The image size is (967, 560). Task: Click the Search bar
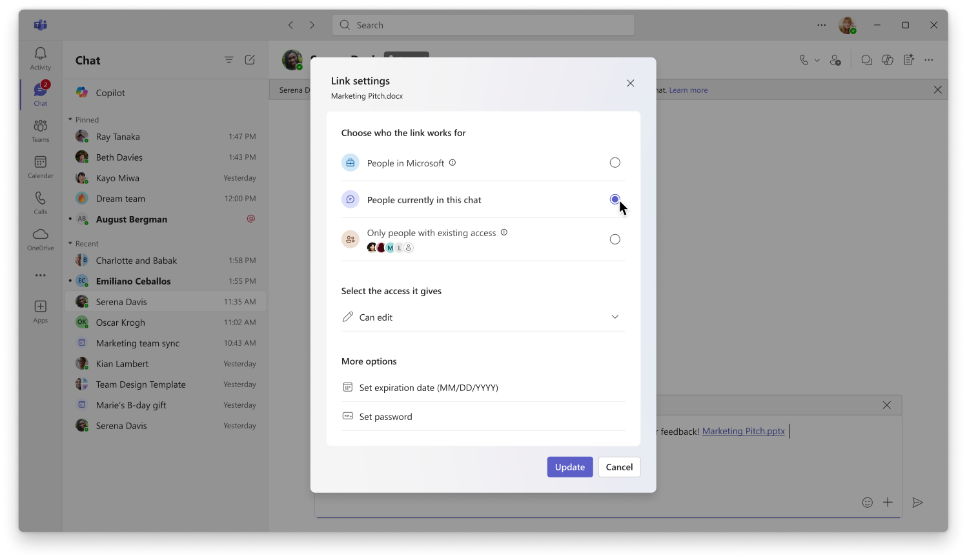pyautogui.click(x=483, y=25)
